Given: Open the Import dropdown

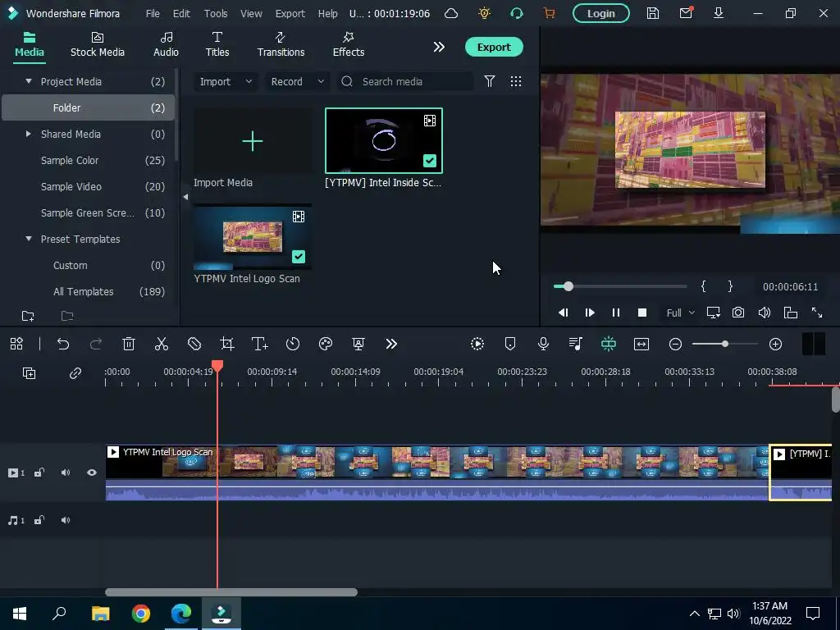Looking at the screenshot, I should coord(226,81).
